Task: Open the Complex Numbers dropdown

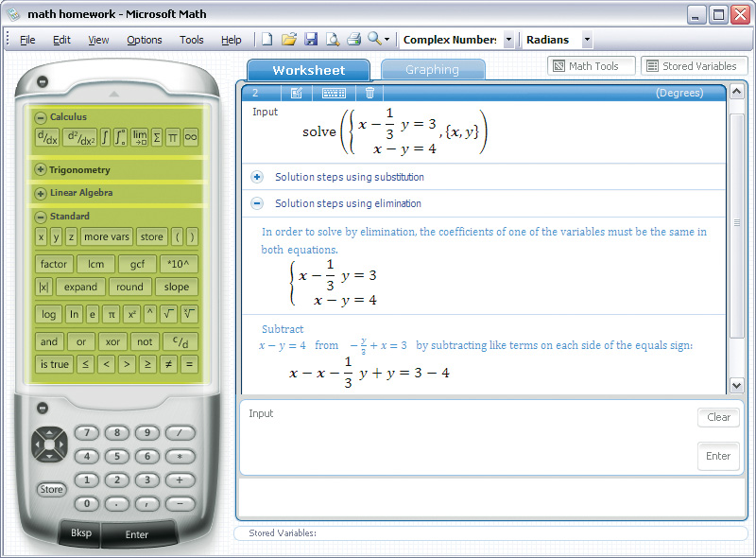Action: 508,40
